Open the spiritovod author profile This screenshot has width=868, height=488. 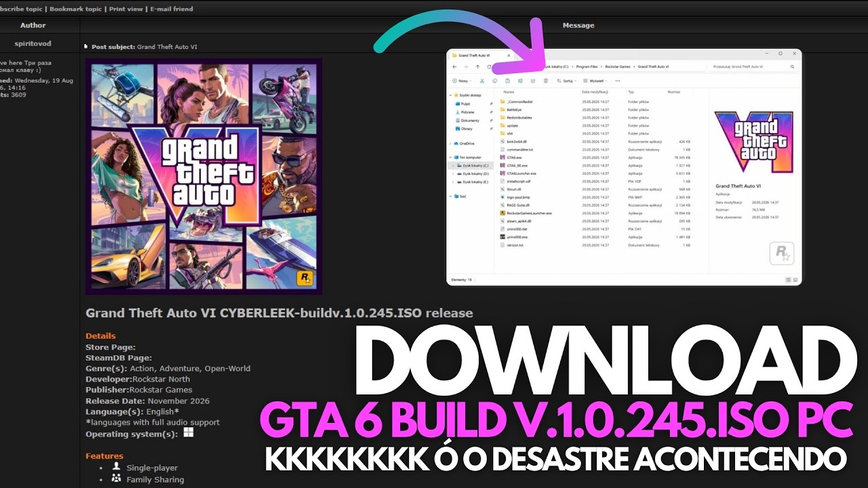pos(33,43)
